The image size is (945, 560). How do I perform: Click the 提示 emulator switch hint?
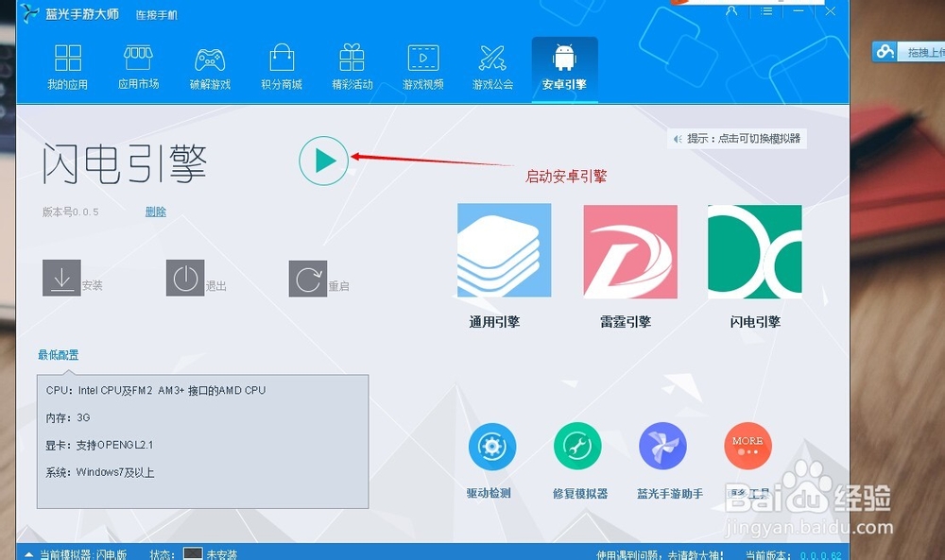pos(736,139)
